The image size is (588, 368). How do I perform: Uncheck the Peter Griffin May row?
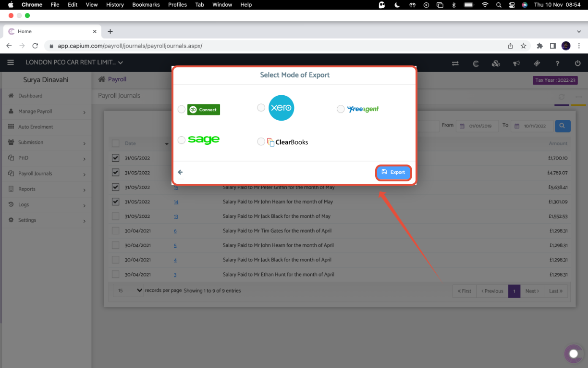pos(115,187)
